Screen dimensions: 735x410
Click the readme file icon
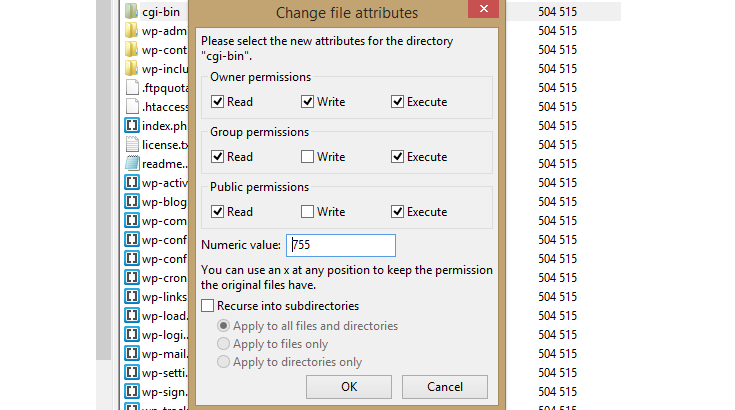tap(131, 164)
